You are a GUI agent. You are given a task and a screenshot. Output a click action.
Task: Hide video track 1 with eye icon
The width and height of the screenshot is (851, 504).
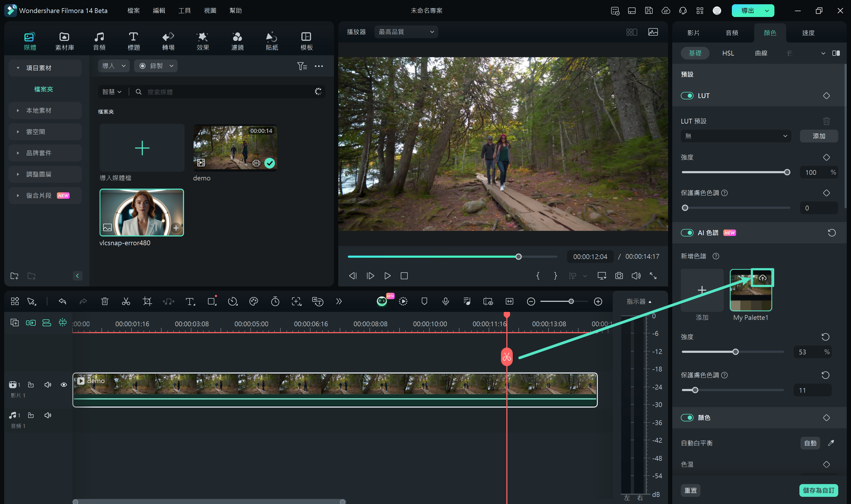click(64, 384)
